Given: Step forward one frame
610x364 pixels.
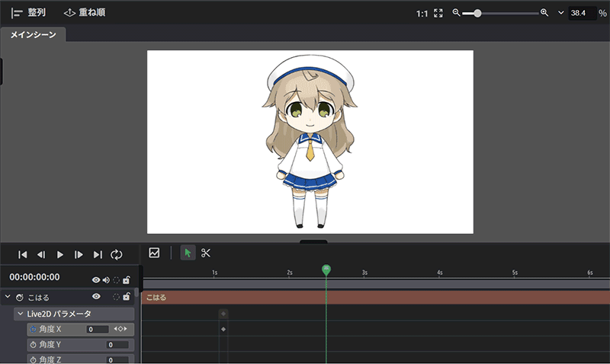Looking at the screenshot, I should click(79, 254).
